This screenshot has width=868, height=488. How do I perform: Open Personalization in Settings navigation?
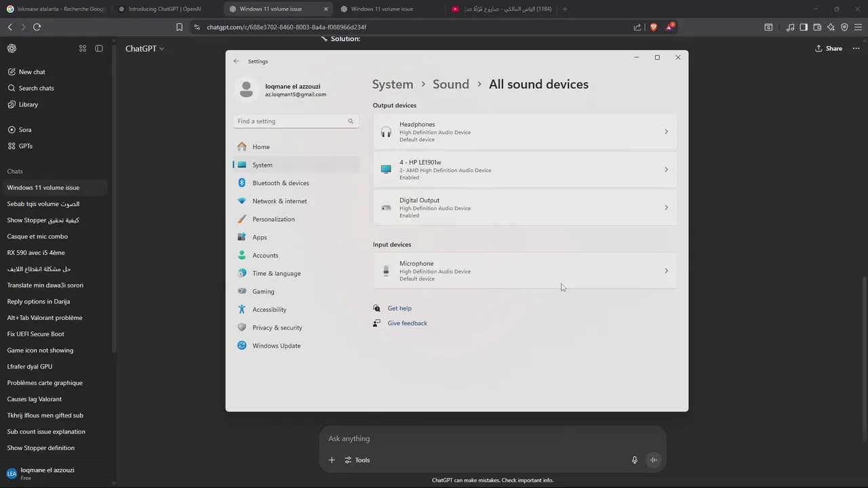coord(296,220)
